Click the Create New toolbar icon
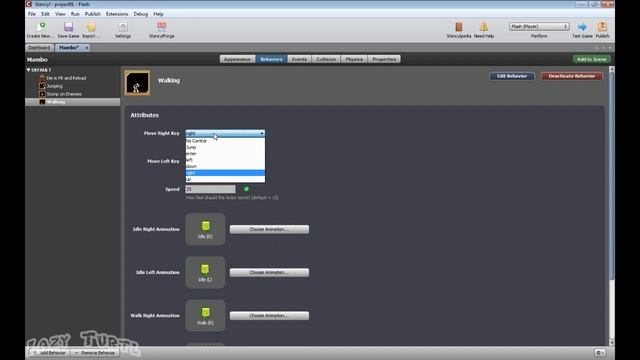This screenshot has width=640, height=360. coord(41,27)
